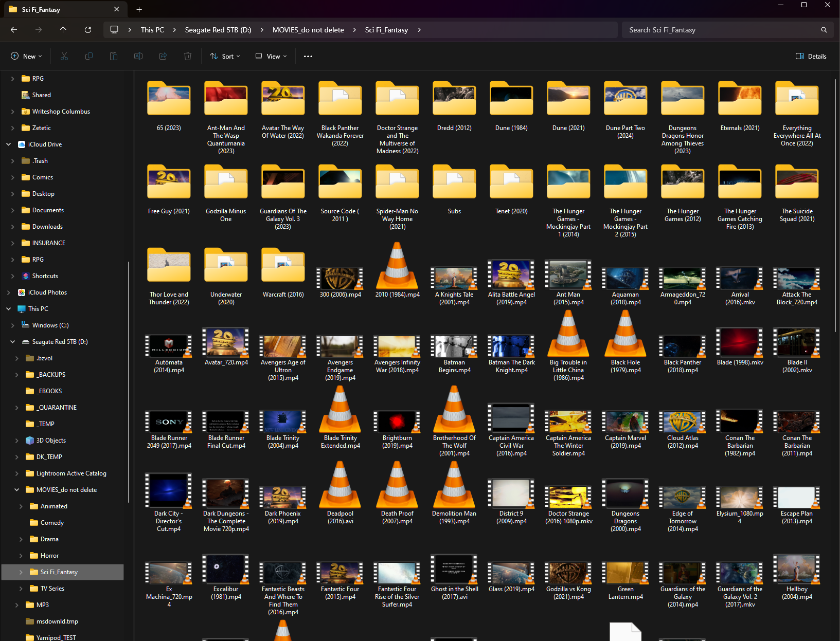Click This PC in address breadcrumb
This screenshot has height=641, width=840.
click(x=152, y=30)
